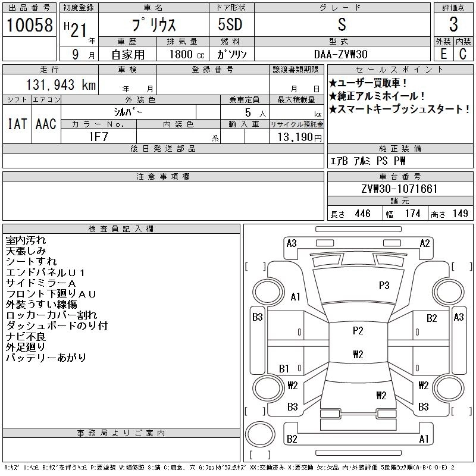Select the A1 mark on the rear bumper
The width and height of the screenshot is (476, 476).
pos(424,439)
